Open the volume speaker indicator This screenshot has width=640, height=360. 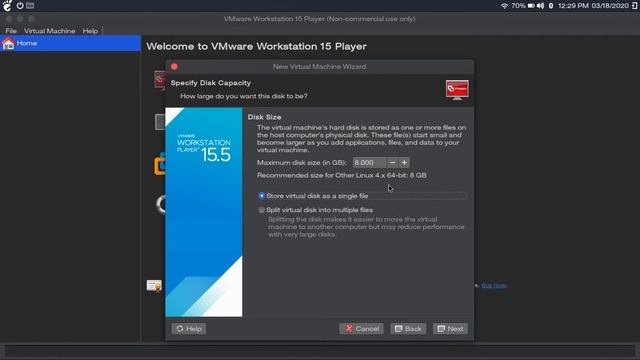(x=540, y=6)
